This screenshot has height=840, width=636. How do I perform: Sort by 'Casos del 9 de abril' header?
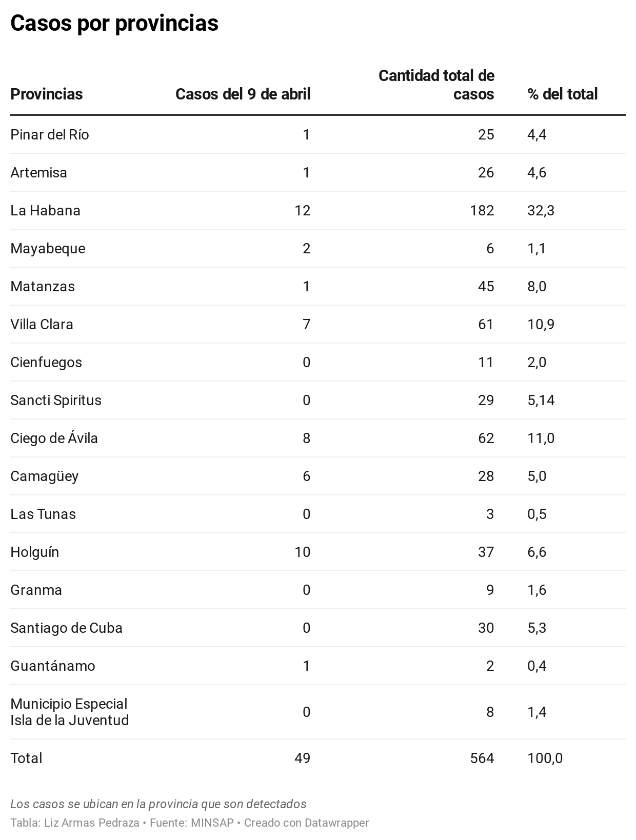[243, 94]
